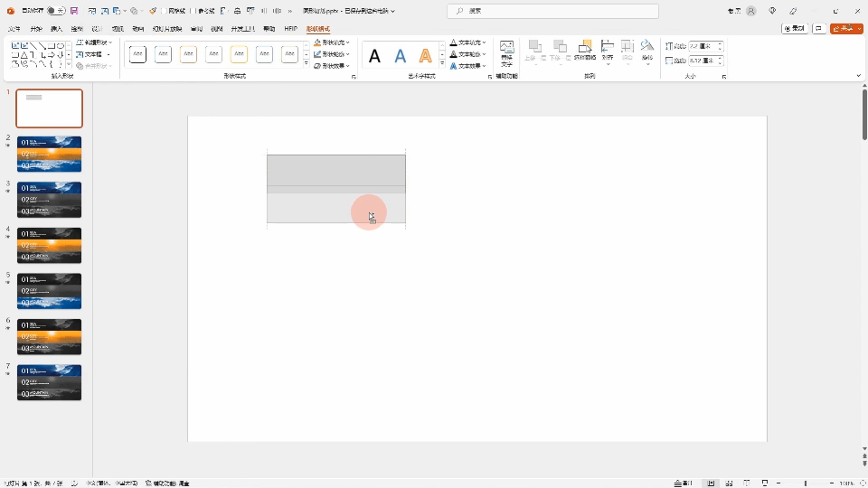Open the Text Effects dropdown
Image resolution: width=868 pixels, height=488 pixels.
pyautogui.click(x=467, y=66)
